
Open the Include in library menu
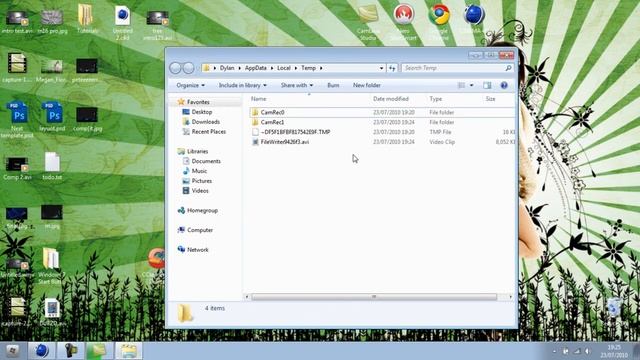(242, 85)
